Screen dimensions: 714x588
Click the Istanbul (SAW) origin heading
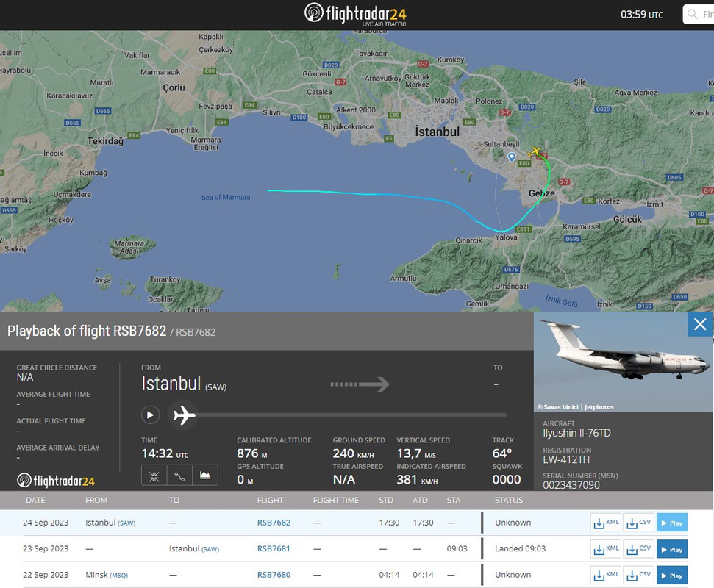[x=184, y=384]
